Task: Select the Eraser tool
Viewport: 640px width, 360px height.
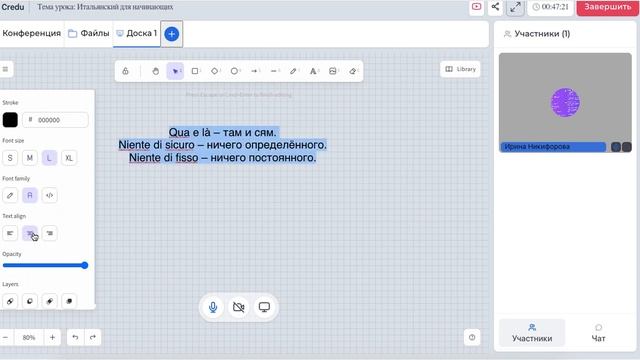Action: point(353,71)
